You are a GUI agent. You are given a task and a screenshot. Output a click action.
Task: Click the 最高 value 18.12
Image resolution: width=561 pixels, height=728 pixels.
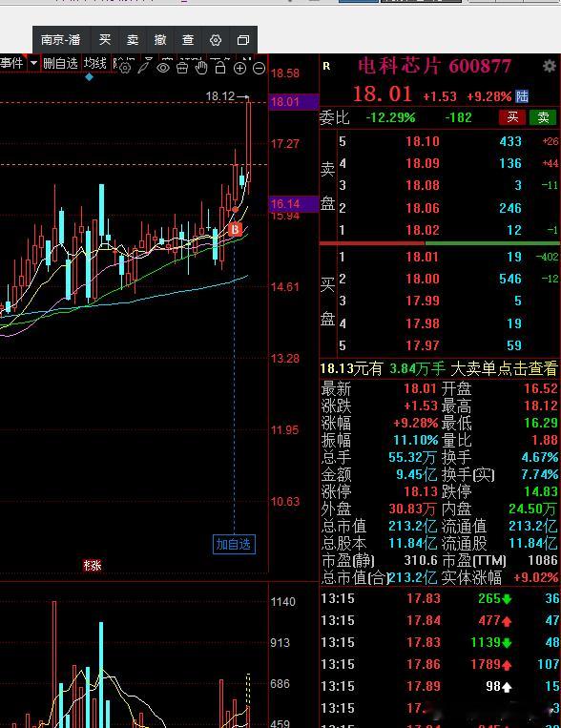coord(541,406)
